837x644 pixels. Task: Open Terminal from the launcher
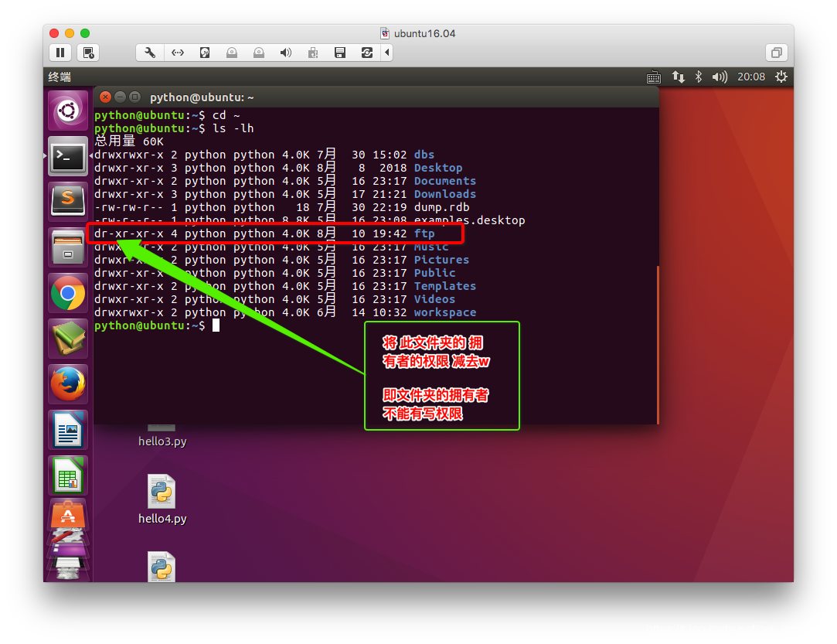coord(68,156)
